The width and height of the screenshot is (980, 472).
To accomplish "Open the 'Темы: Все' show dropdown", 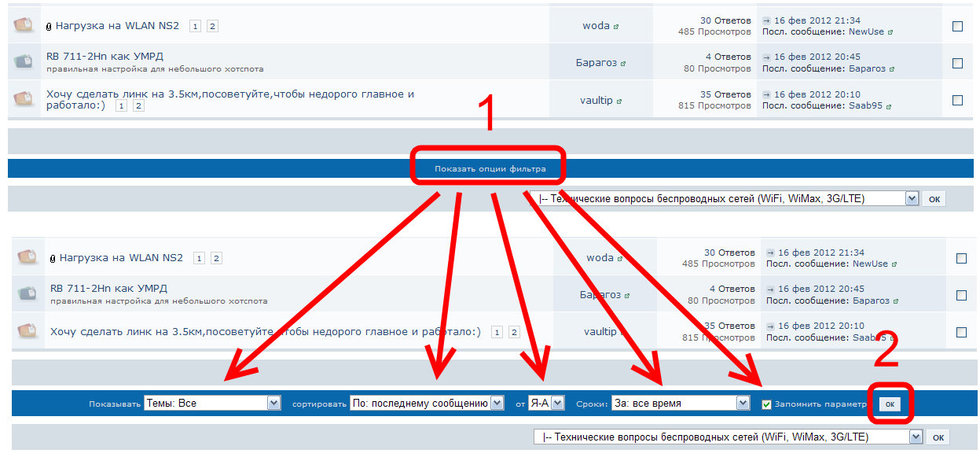I will click(x=212, y=403).
